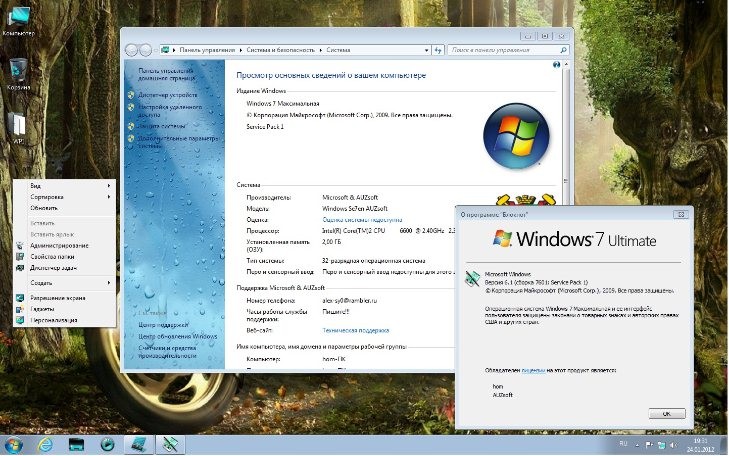Open Настройка удаленного доступа link
729x456 pixels.
[170, 111]
